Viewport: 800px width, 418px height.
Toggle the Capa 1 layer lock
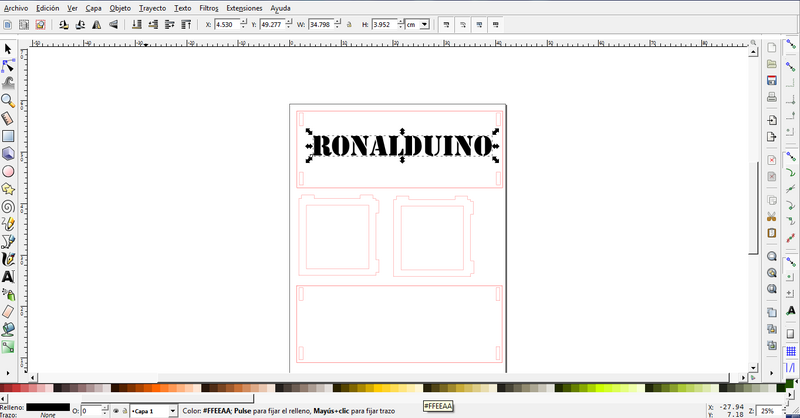(x=126, y=411)
